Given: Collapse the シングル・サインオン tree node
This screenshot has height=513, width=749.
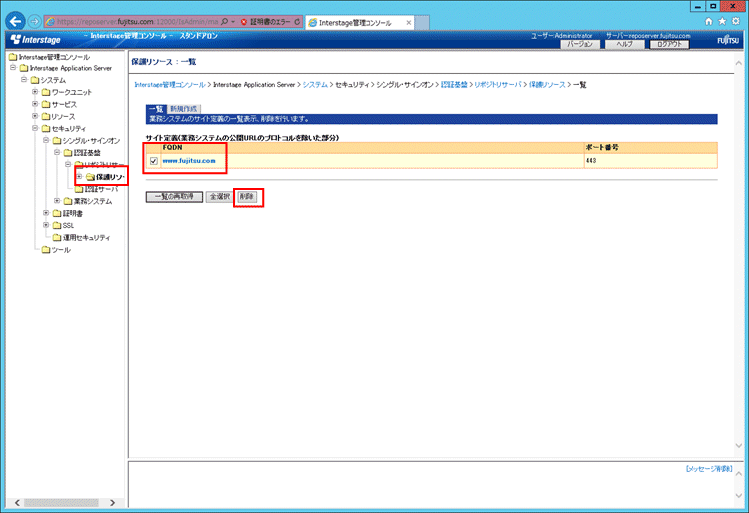Looking at the screenshot, I should click(x=46, y=140).
